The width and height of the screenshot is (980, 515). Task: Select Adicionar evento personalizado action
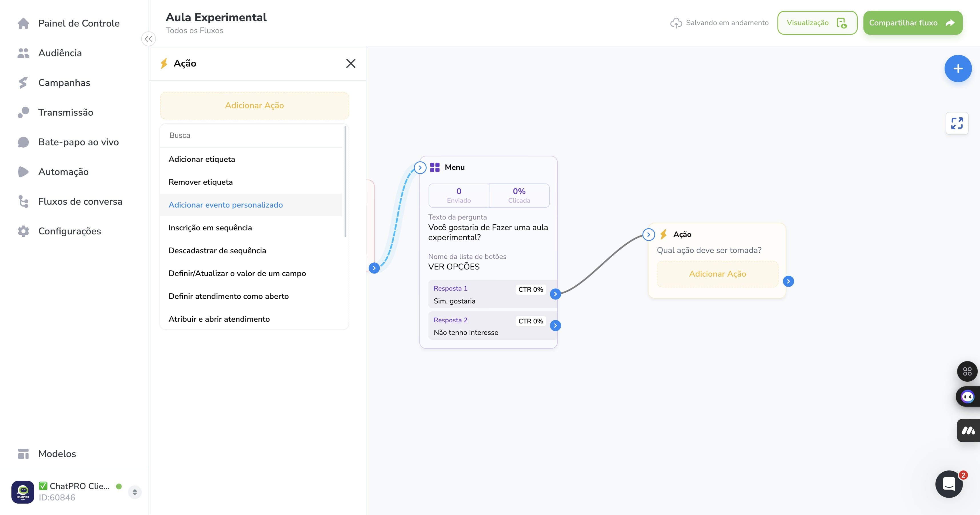[251, 205]
